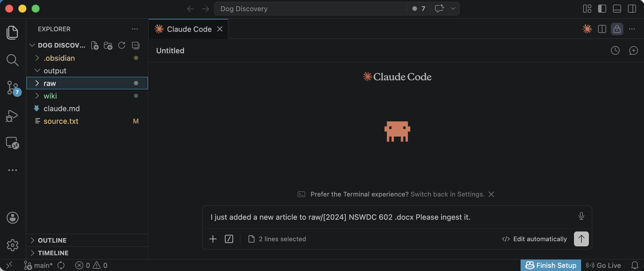Show additional views ellipsis in activity bar
The width and height of the screenshot is (644, 271).
point(13,170)
